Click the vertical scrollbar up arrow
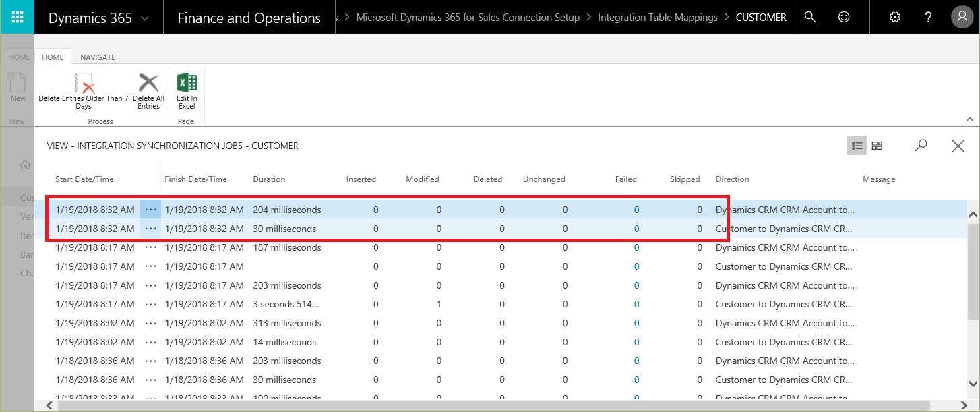Screen dimensions: 980x412 (x=973, y=214)
